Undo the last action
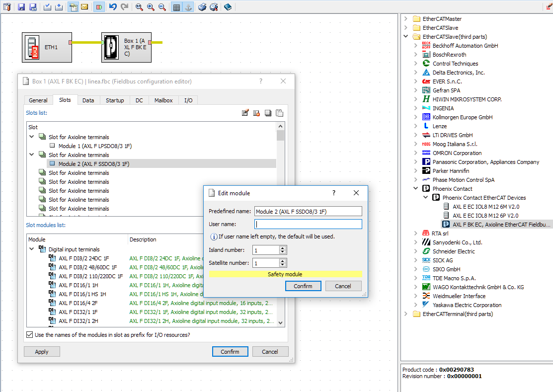The width and height of the screenshot is (553, 392). pyautogui.click(x=113, y=6)
